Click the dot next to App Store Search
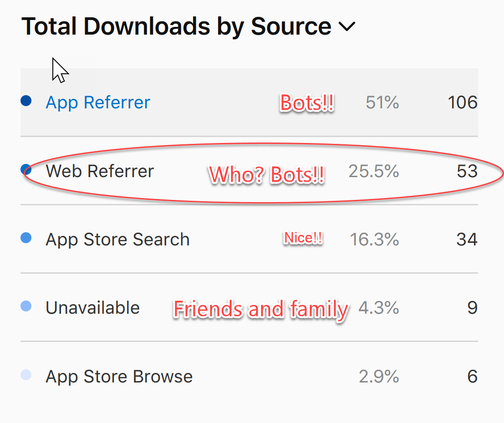 click(x=26, y=238)
